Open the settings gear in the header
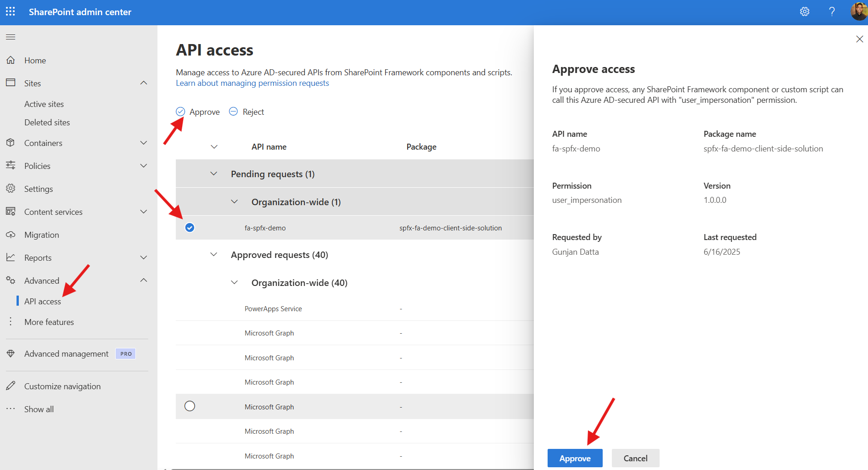The image size is (868, 470). (x=805, y=11)
